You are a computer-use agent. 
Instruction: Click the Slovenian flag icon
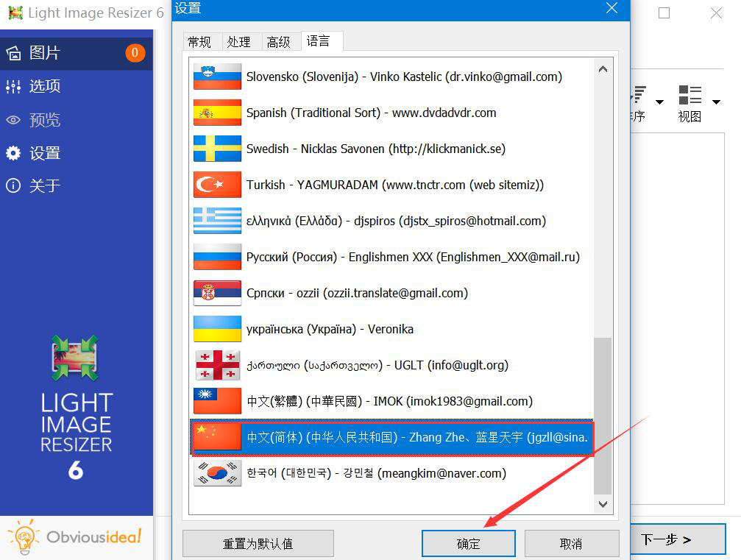(217, 77)
